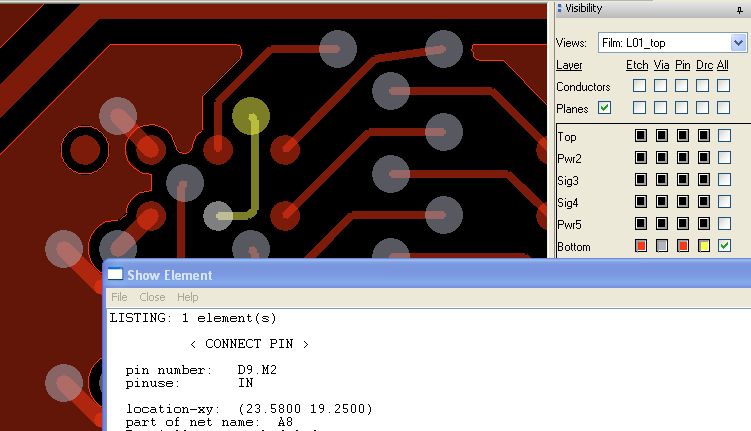Enable the Planes Etch checkbox
The width and height of the screenshot is (751, 431).
[x=639, y=108]
